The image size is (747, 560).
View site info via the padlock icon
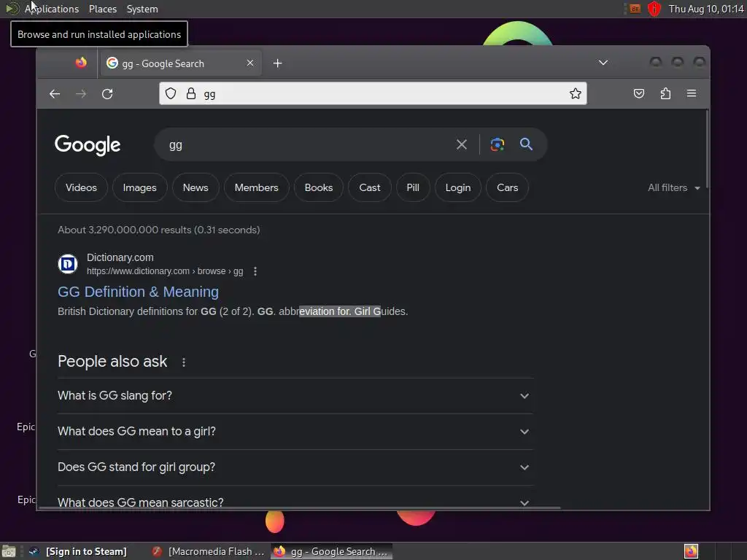pos(191,94)
